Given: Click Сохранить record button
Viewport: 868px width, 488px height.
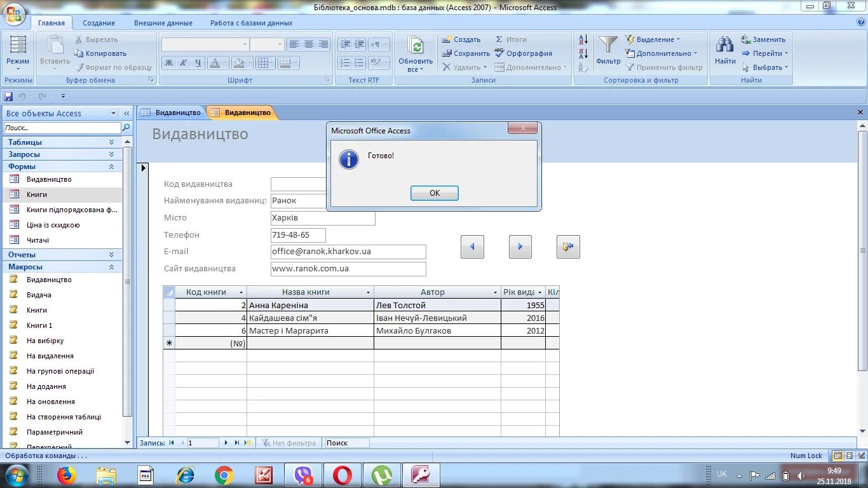Looking at the screenshot, I should [x=466, y=53].
